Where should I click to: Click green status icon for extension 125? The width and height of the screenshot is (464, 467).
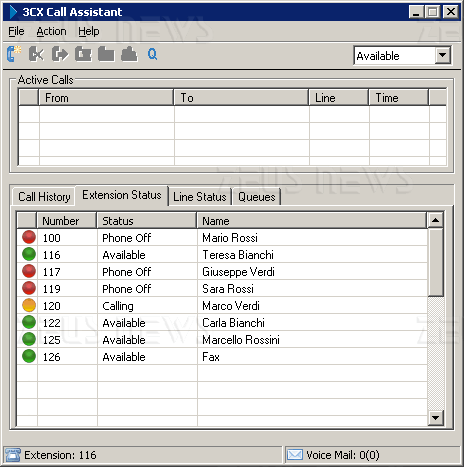(29, 339)
